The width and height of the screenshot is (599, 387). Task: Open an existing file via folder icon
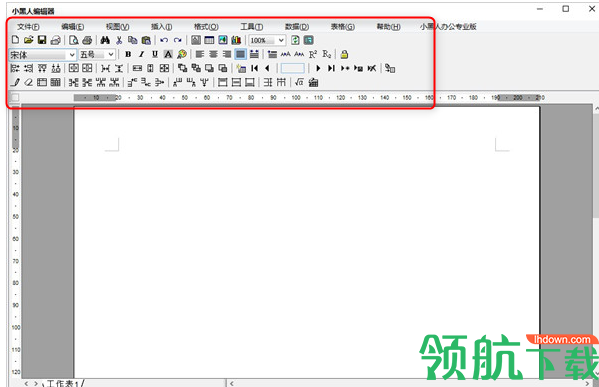coord(29,40)
